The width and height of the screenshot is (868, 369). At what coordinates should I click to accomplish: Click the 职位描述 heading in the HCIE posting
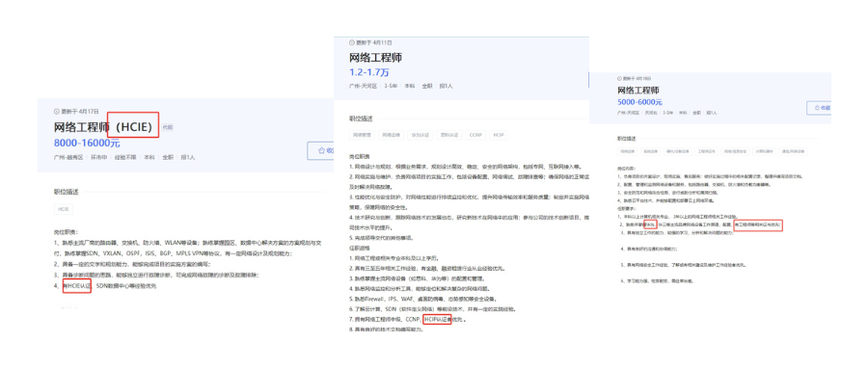pos(66,192)
